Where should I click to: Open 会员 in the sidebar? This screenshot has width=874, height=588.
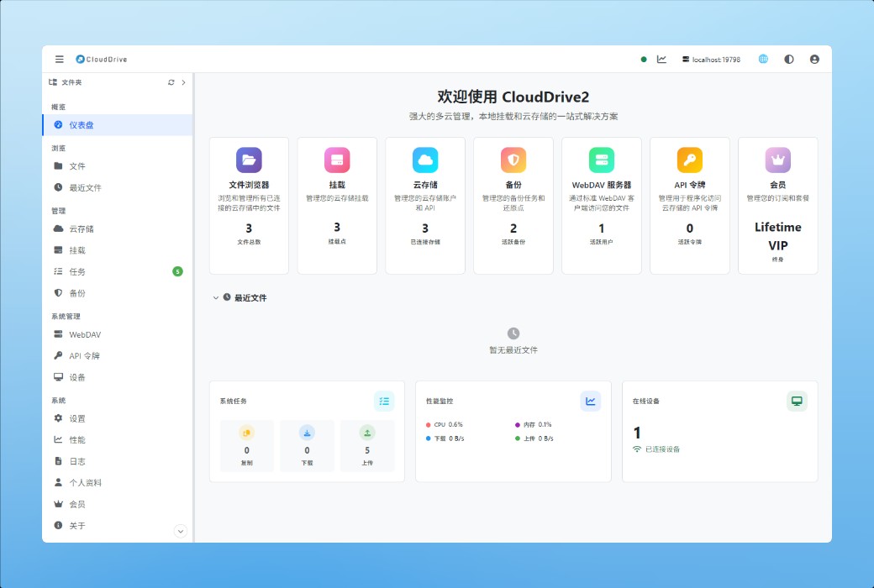point(118,504)
